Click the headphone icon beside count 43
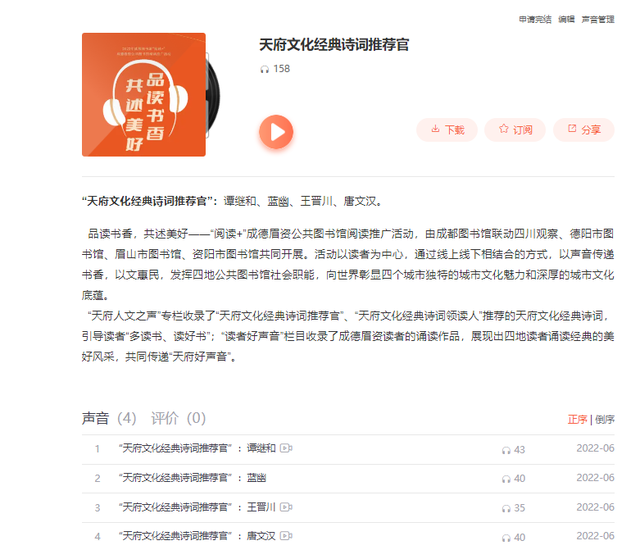The height and width of the screenshot is (559, 640). pyautogui.click(x=506, y=450)
